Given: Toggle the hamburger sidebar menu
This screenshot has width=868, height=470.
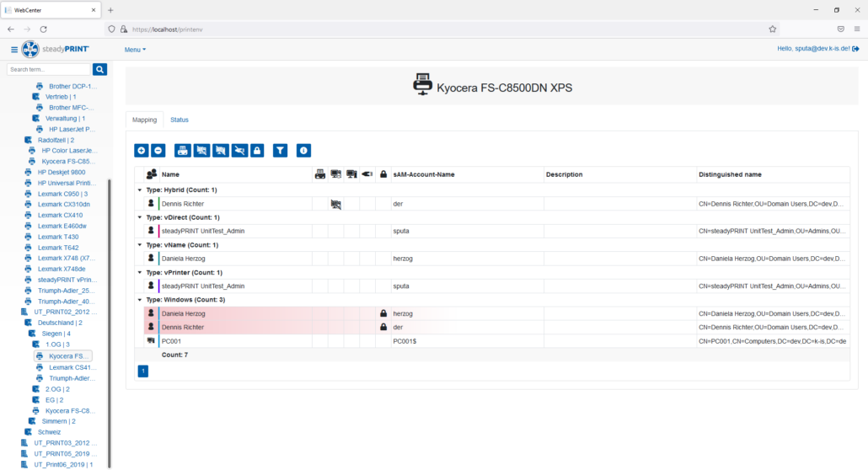Looking at the screenshot, I should tap(13, 49).
